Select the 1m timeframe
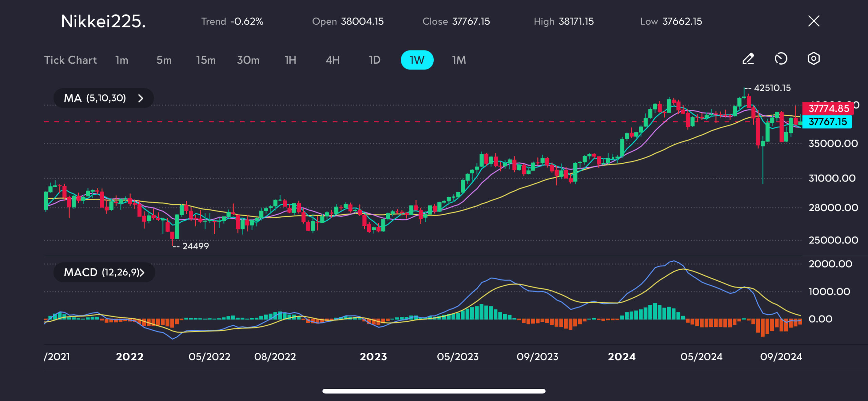Screen dimensions: 868x401 pos(122,60)
